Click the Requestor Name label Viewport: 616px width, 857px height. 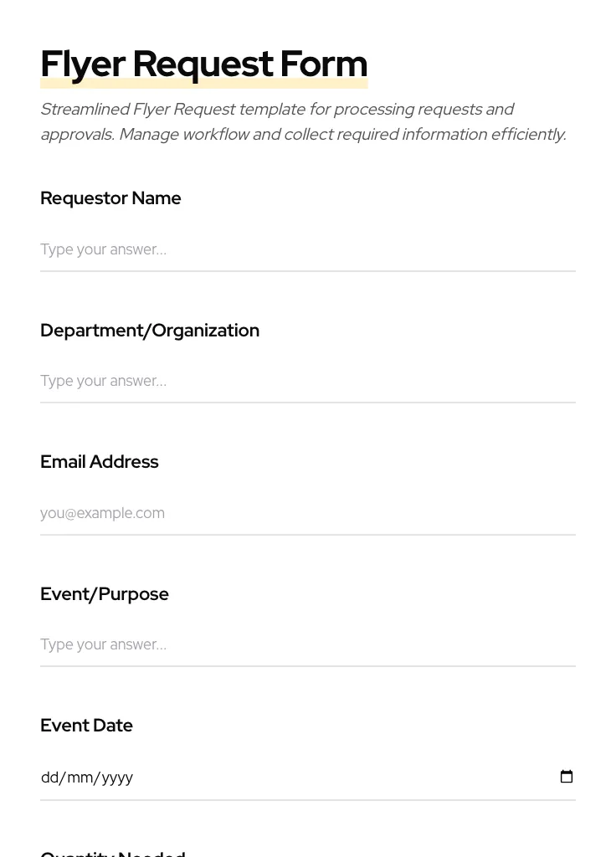(x=110, y=198)
